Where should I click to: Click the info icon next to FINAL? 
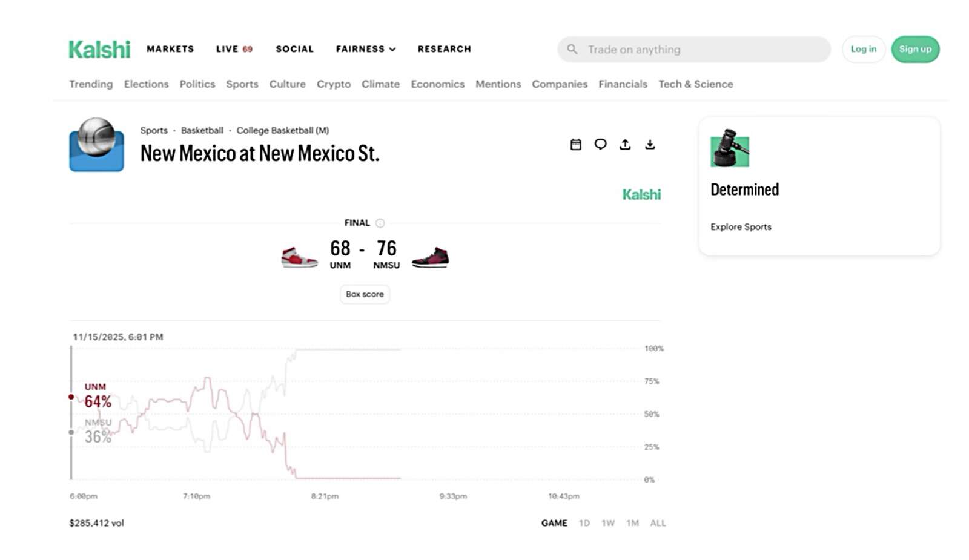[380, 223]
